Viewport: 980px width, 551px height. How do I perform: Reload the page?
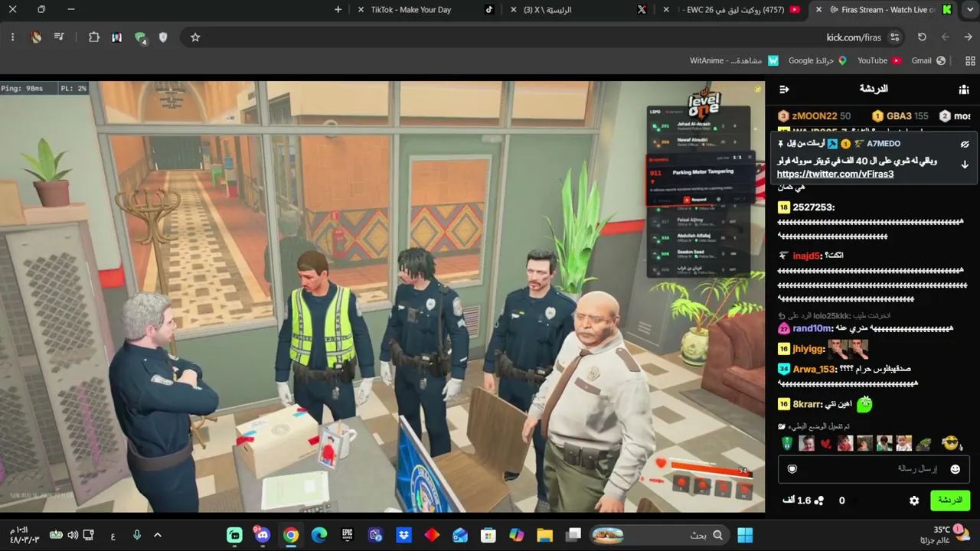(x=922, y=37)
